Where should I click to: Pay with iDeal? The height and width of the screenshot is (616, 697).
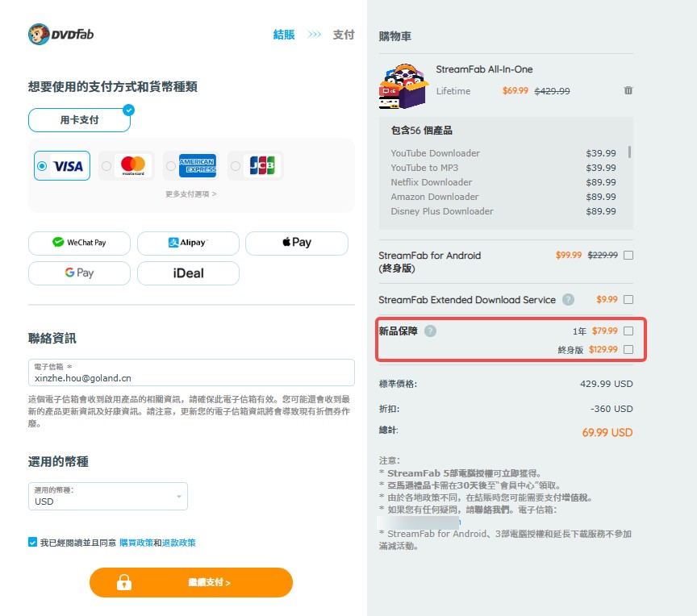point(188,273)
